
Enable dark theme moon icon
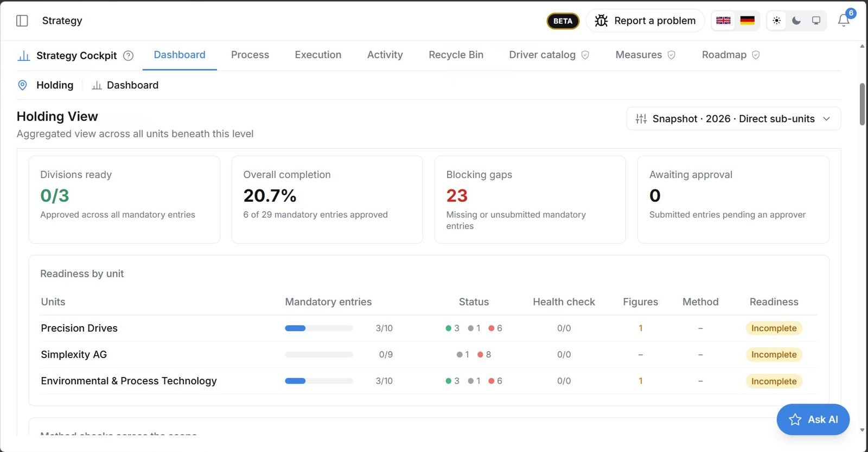pyautogui.click(x=796, y=21)
